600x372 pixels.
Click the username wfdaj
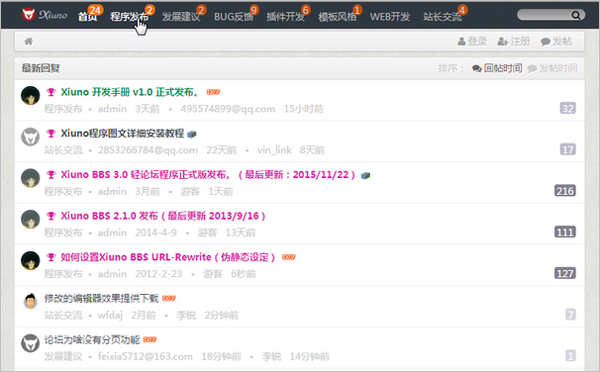(x=110, y=315)
